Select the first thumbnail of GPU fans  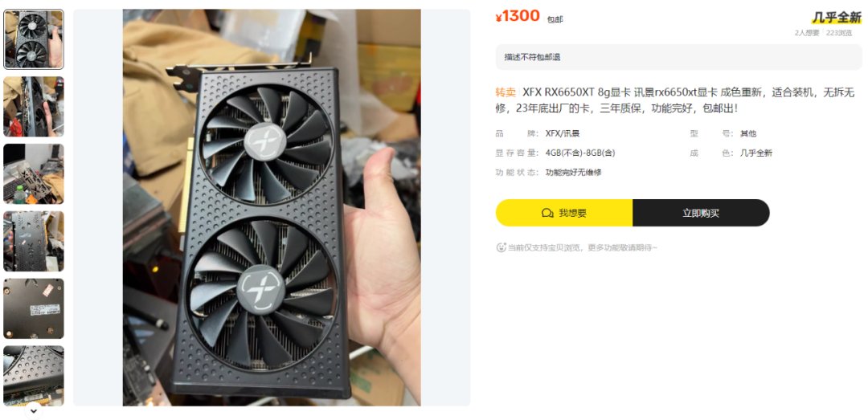(x=34, y=39)
